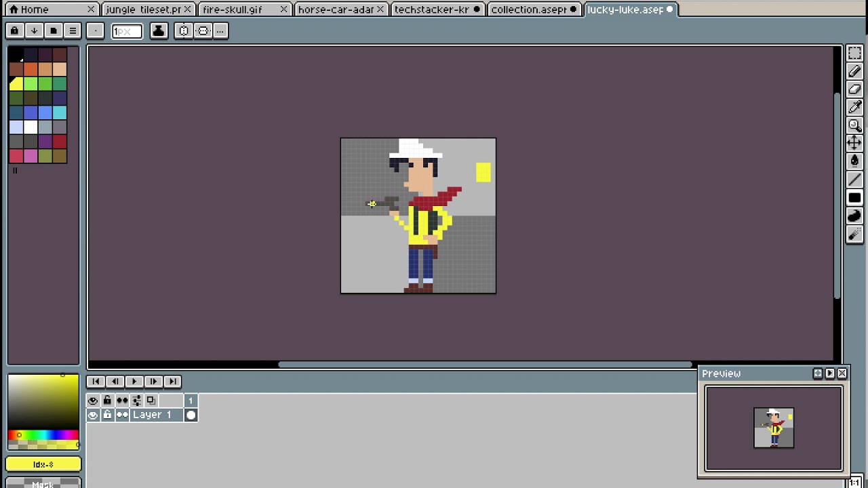Screen dimensions: 868x488
Task: Open the palette sort arrow button
Action: tap(34, 30)
